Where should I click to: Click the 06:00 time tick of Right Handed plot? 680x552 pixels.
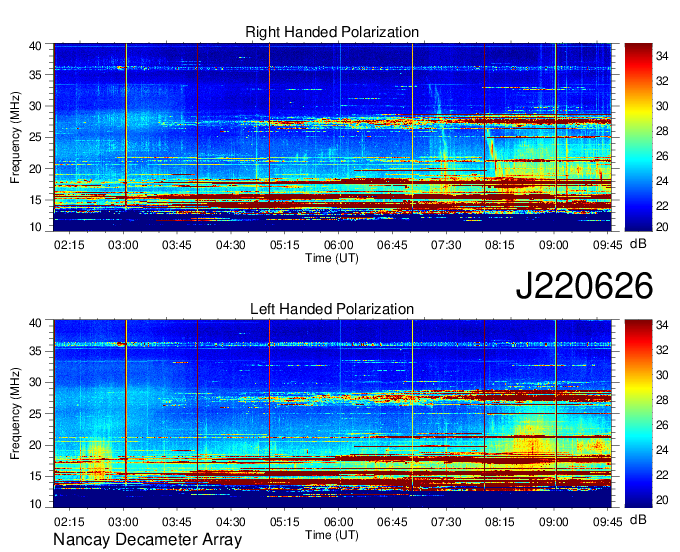click(x=338, y=245)
